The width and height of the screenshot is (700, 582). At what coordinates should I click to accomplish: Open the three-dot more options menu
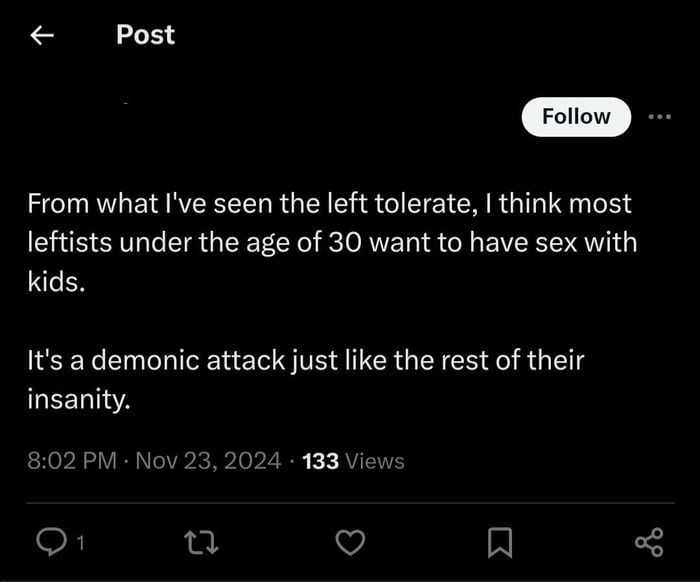click(x=660, y=117)
